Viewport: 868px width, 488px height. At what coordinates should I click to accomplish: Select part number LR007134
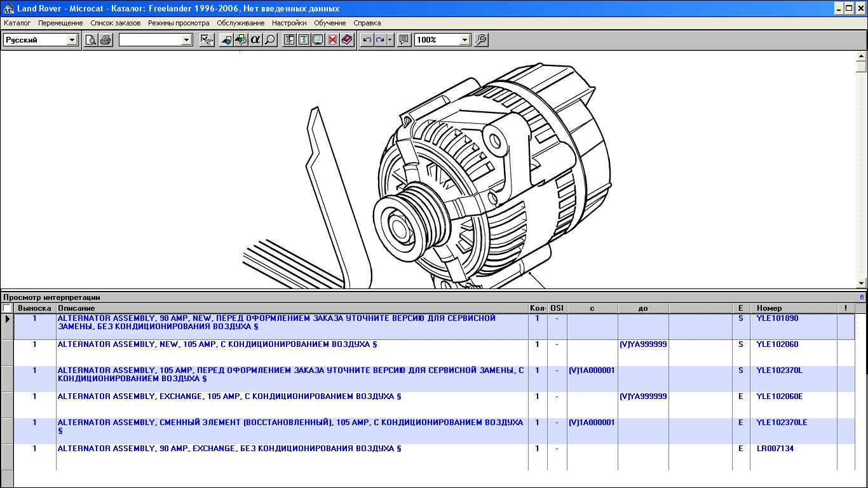(x=775, y=449)
